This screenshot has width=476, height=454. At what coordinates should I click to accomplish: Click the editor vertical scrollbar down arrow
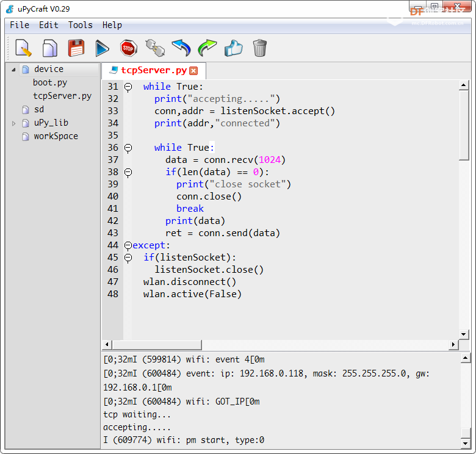463,335
